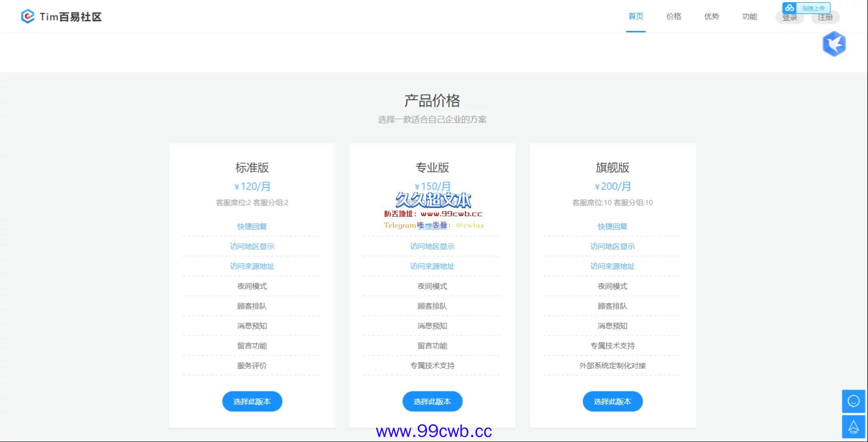The image size is (868, 442).
Task: Click 访问地区显示 in 专业版 card
Action: [x=432, y=246]
